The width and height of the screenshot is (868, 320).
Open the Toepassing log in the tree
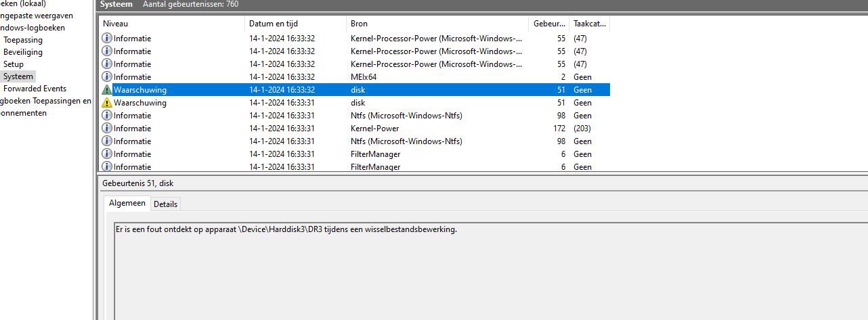23,40
